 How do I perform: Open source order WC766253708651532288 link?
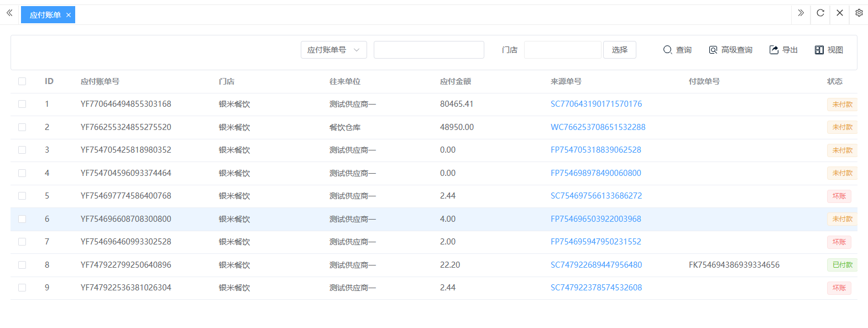click(598, 127)
